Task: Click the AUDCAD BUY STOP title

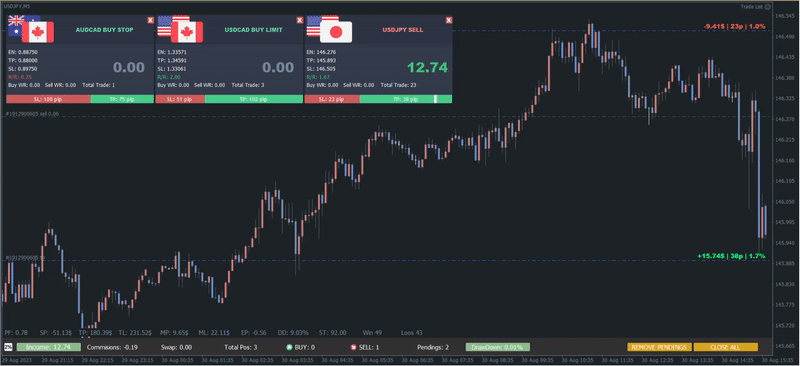Action: (x=105, y=30)
